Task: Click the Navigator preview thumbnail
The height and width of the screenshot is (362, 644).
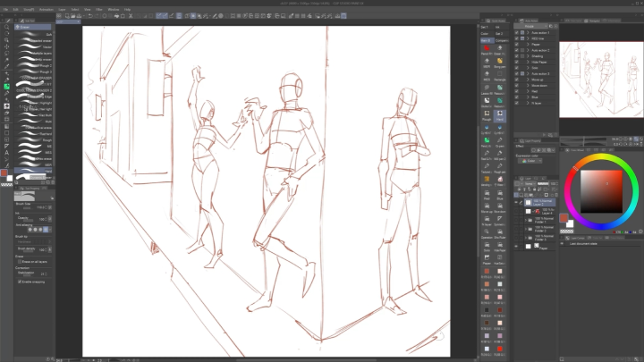Action: [601, 80]
